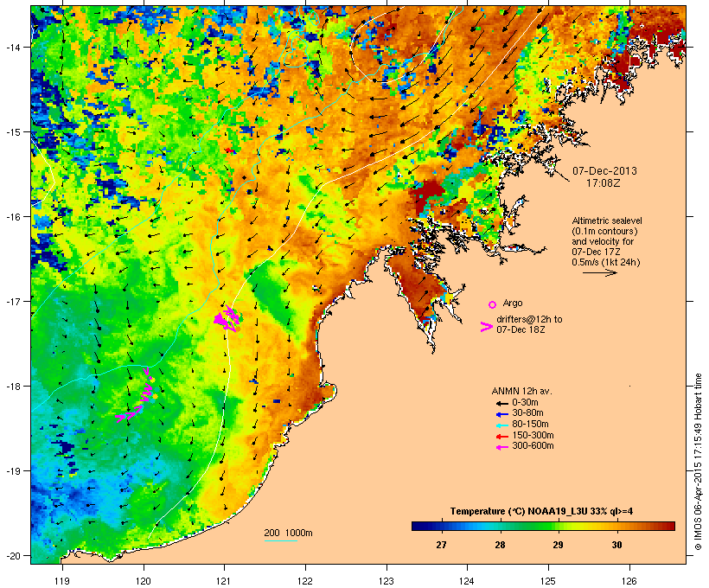Click the 'drifters@12h to' legend label

point(529,319)
